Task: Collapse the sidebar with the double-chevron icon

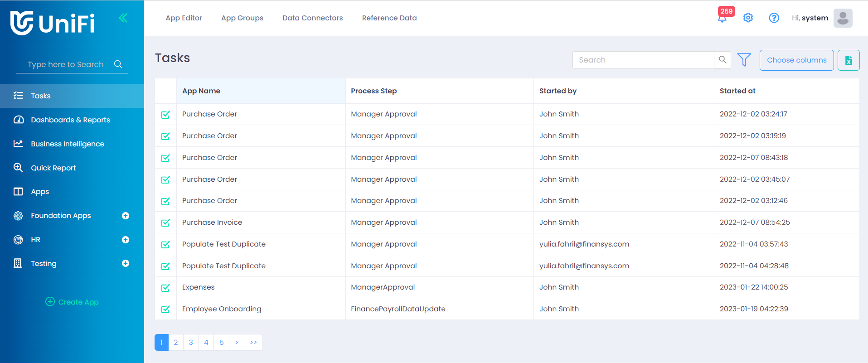Action: [123, 18]
